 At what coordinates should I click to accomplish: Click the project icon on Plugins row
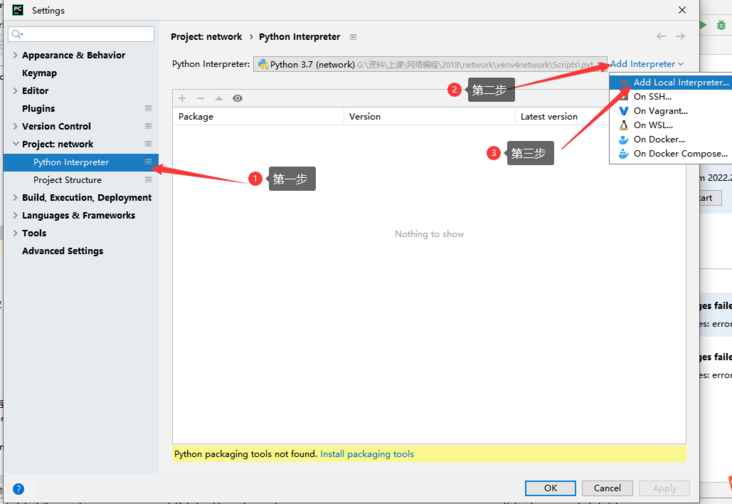(x=148, y=108)
